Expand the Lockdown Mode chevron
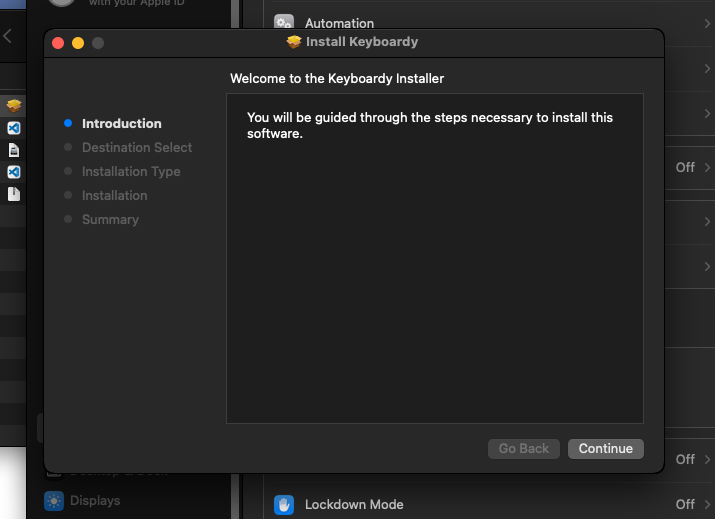Screen dimensions: 715x519 click(707, 504)
